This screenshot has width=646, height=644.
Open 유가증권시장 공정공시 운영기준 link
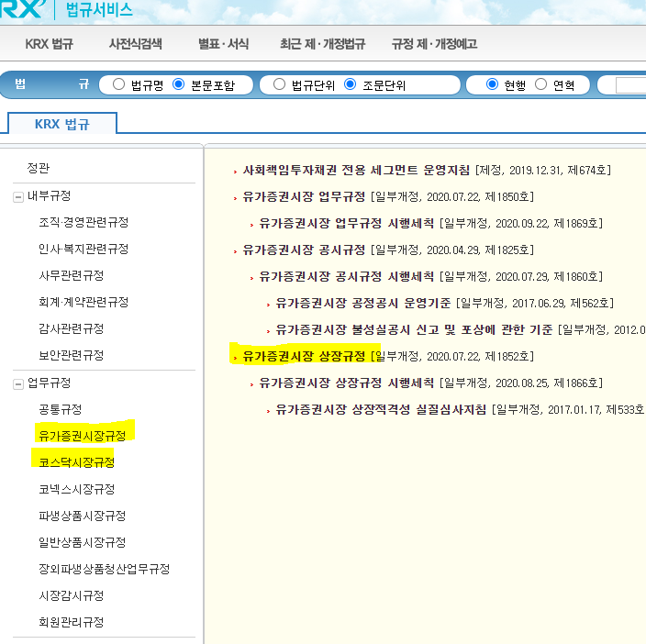[x=363, y=303]
